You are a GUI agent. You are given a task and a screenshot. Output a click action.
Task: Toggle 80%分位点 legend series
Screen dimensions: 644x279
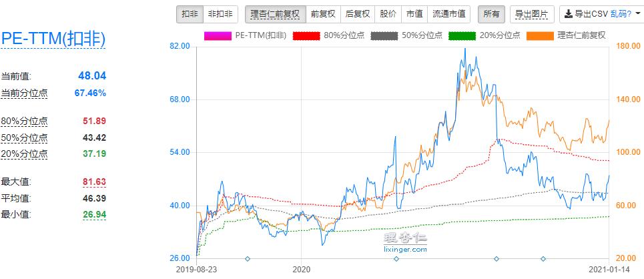(328, 35)
